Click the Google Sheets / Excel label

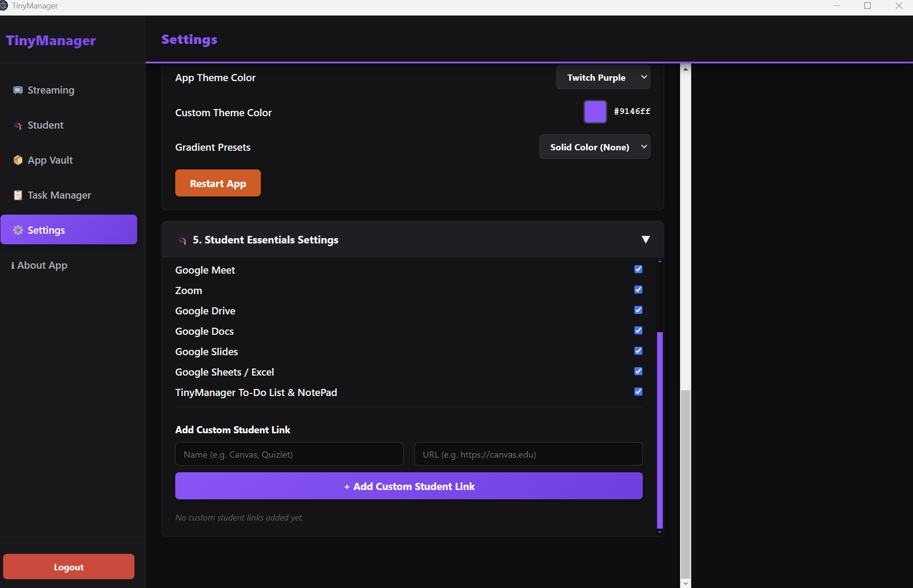(224, 372)
